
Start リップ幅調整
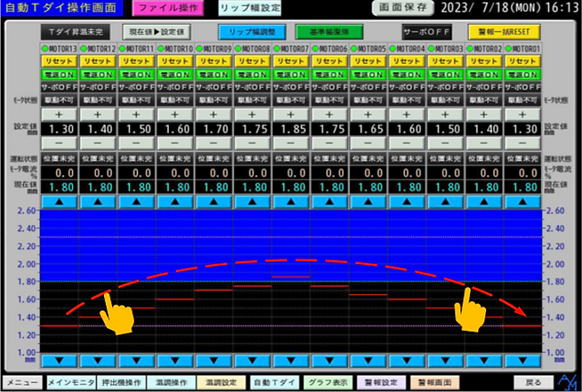252,32
